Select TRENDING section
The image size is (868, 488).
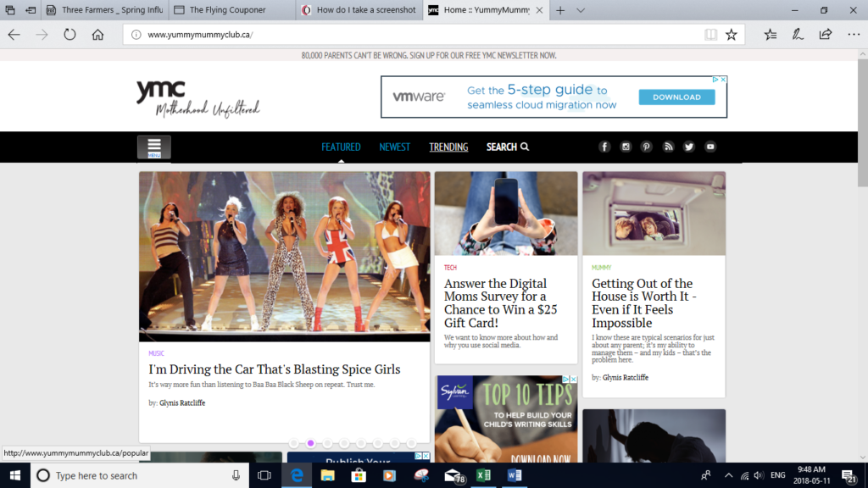tap(448, 147)
